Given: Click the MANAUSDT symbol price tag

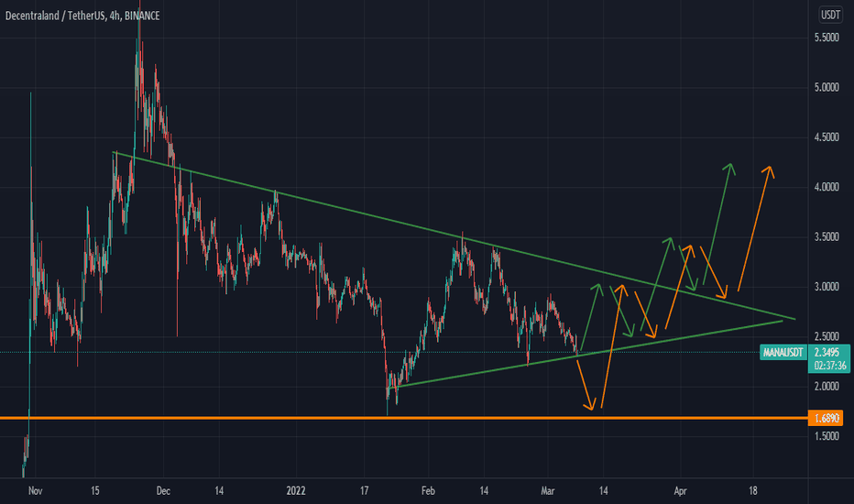Looking at the screenshot, I should (783, 353).
